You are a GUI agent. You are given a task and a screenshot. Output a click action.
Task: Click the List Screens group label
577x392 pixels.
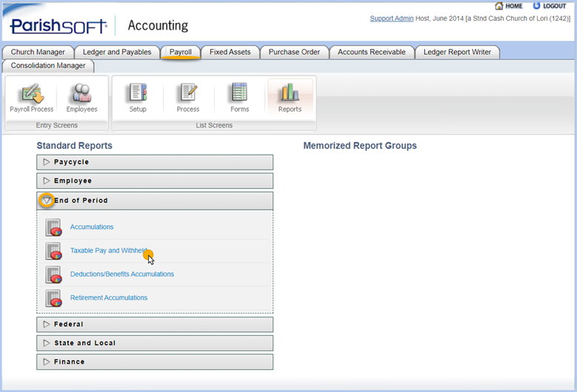[x=214, y=125]
